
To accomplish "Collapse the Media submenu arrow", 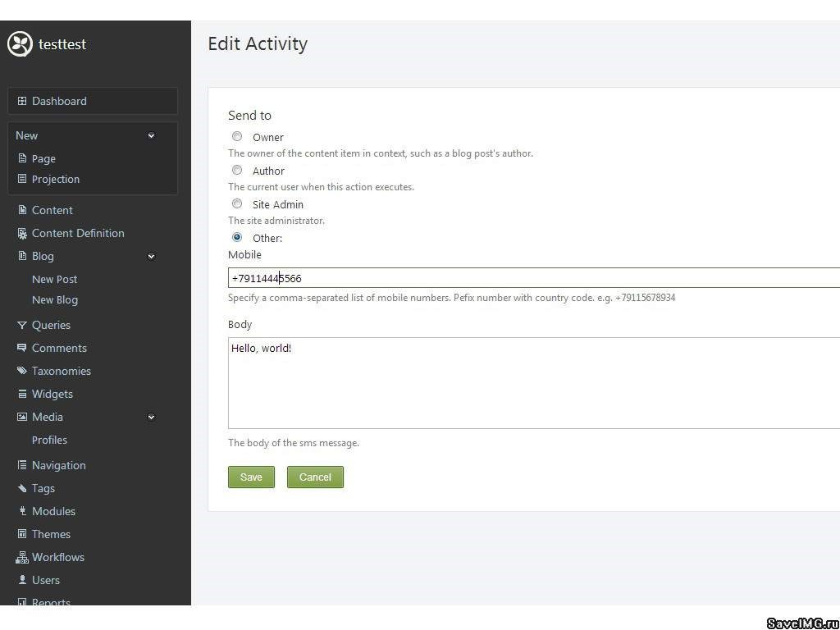I will click(x=151, y=417).
